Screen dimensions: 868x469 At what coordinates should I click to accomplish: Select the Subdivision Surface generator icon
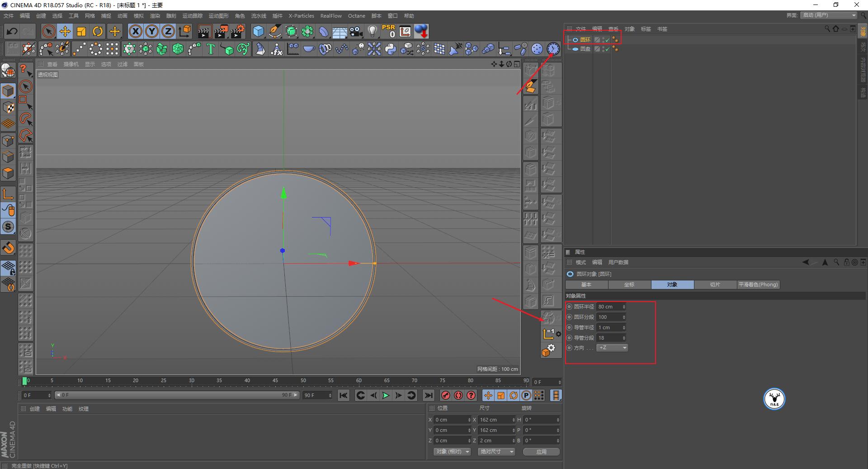[291, 31]
